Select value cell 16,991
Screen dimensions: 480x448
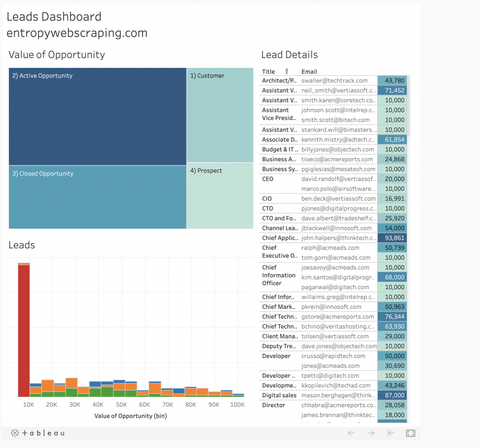coord(392,199)
